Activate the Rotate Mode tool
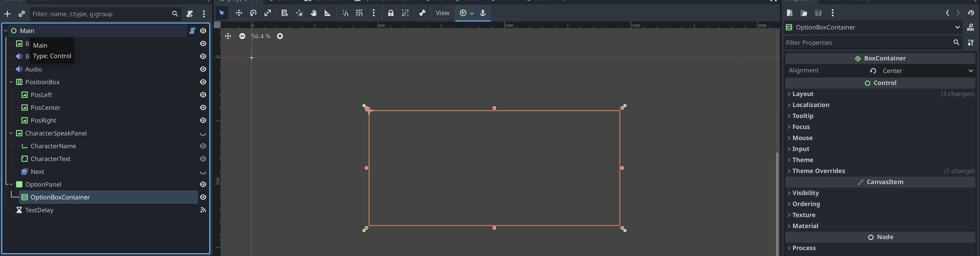 click(253, 13)
